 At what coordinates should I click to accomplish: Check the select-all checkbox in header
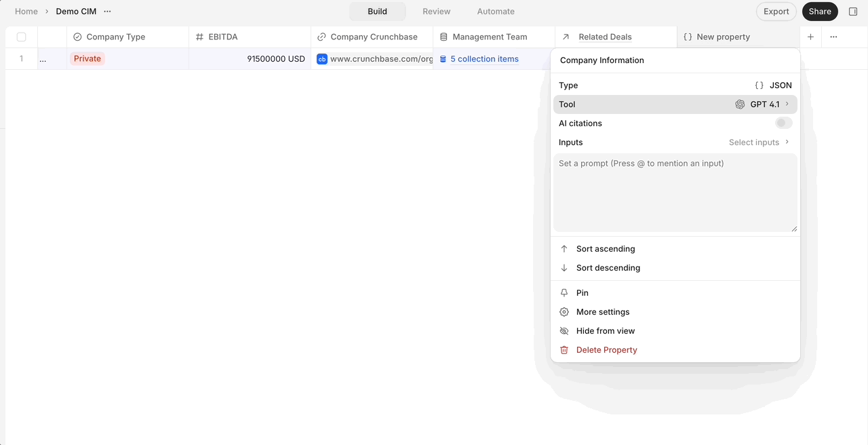(x=21, y=37)
